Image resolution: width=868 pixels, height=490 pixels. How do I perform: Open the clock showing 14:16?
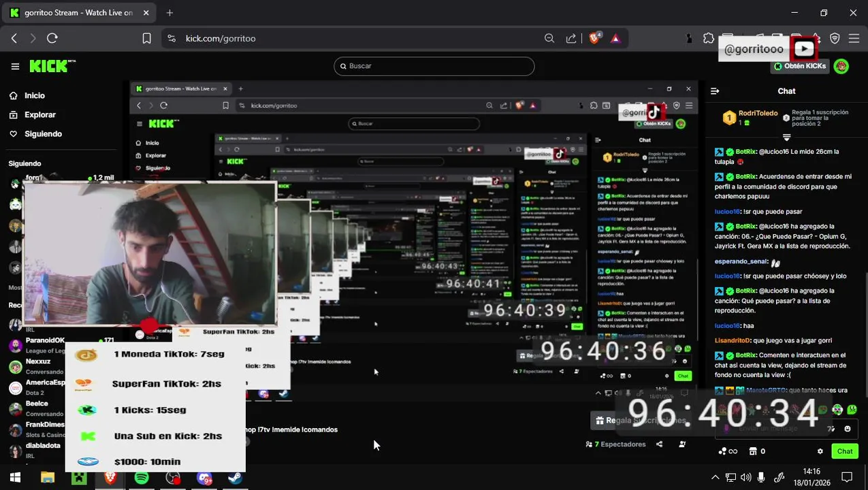[811, 477]
